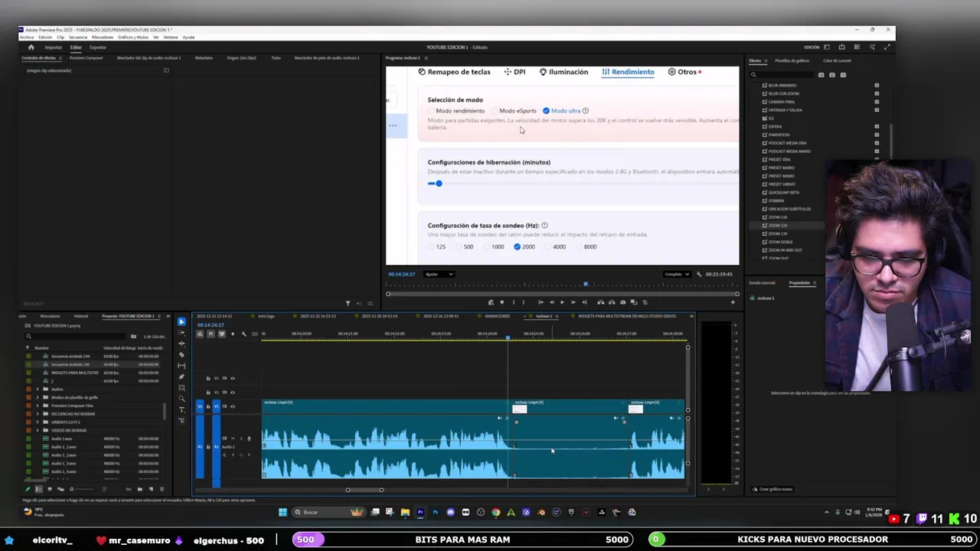Toggle Linked Selection in timeline header
The height and width of the screenshot is (551, 980).
(x=222, y=334)
